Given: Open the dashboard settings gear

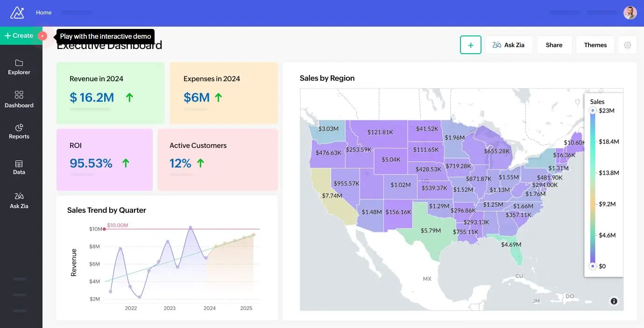Looking at the screenshot, I should [x=628, y=45].
